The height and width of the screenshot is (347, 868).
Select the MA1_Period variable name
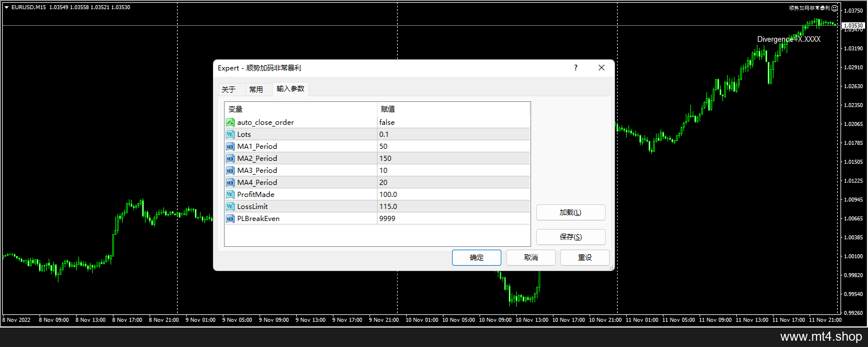257,146
